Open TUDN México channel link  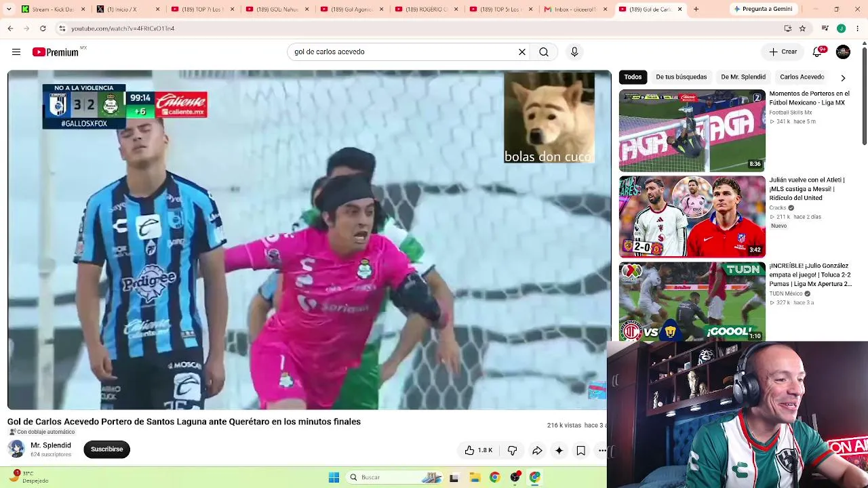(786, 293)
